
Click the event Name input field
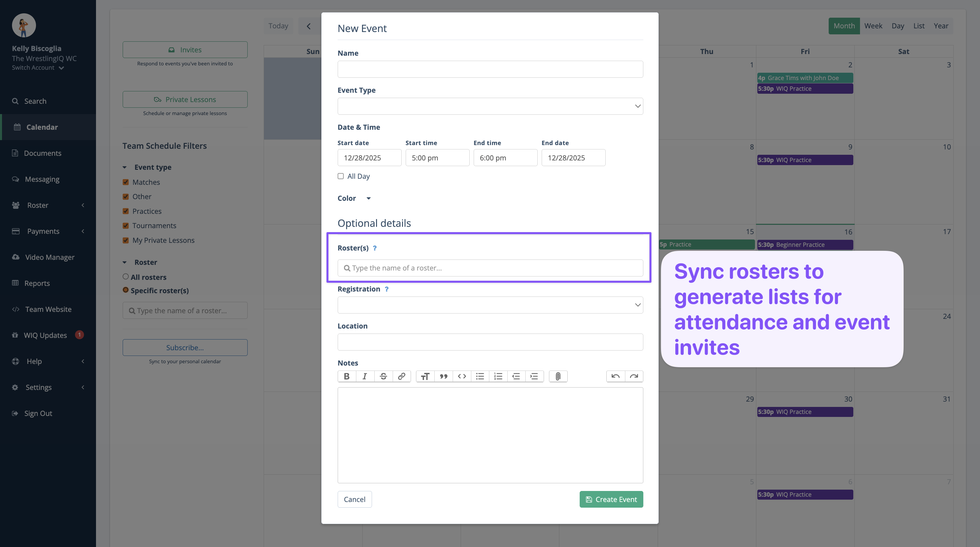(x=490, y=69)
